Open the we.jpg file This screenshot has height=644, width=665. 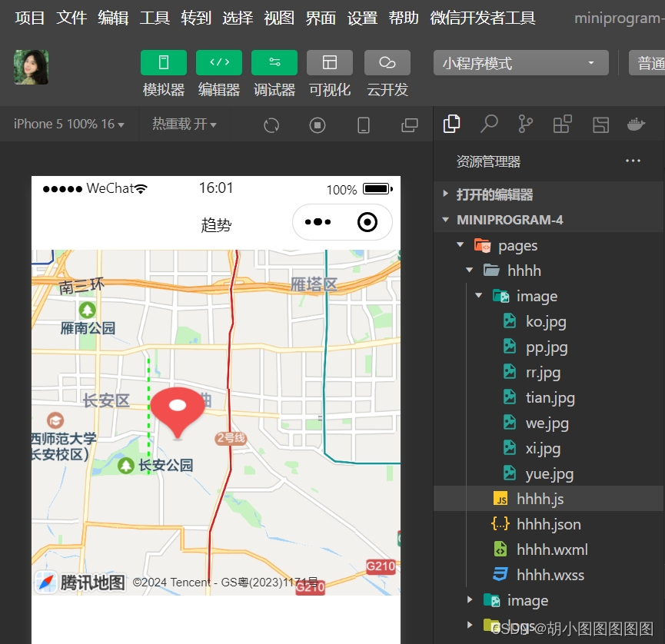[x=547, y=423]
